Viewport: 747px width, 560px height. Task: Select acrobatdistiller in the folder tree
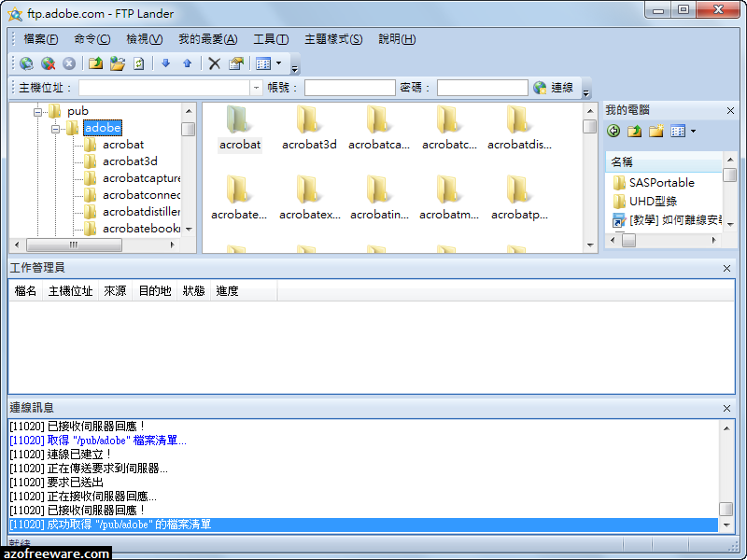coord(141,212)
